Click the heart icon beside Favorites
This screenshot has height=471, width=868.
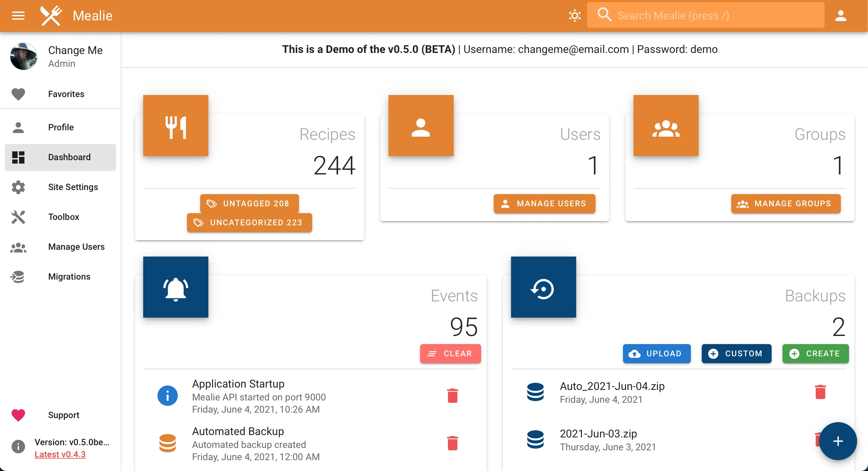coord(18,94)
